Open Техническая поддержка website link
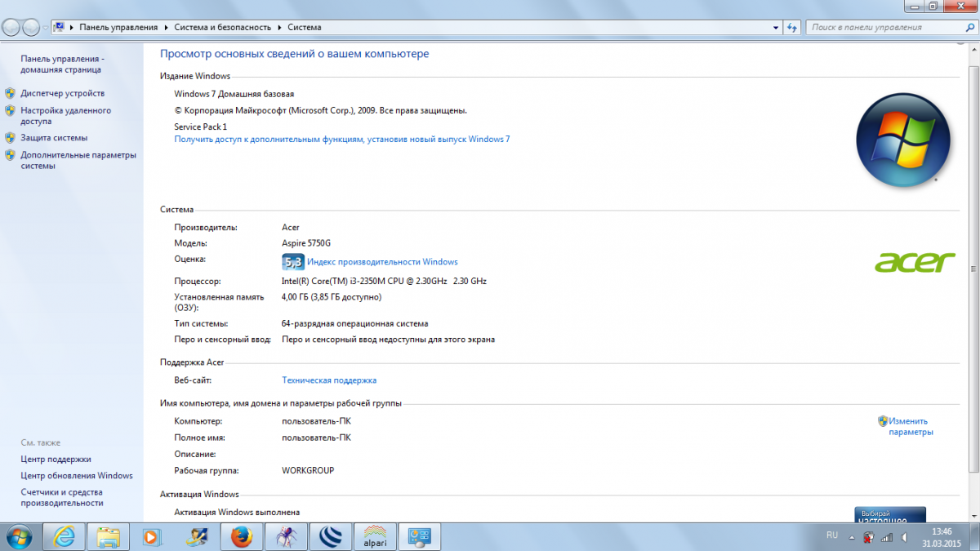The width and height of the screenshot is (980, 551). point(329,380)
